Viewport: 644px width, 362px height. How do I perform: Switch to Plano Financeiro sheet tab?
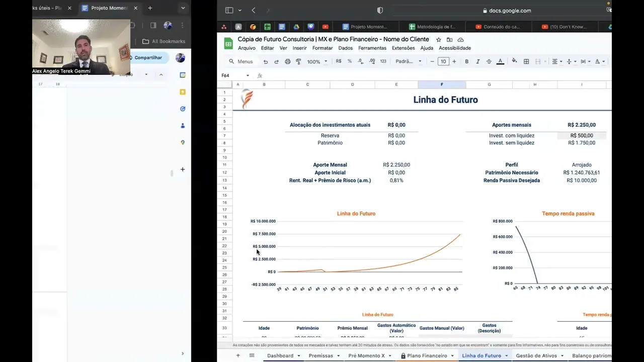tap(427, 355)
